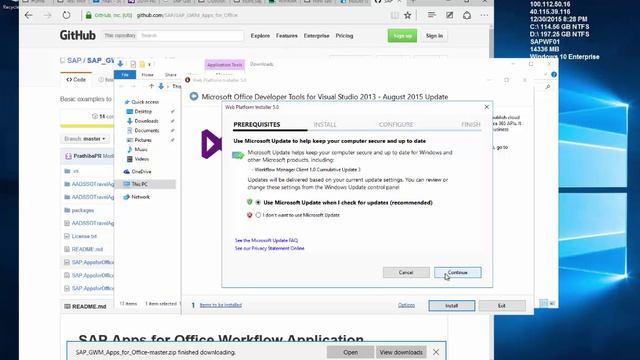Click the Edge refresh button

tap(66, 15)
